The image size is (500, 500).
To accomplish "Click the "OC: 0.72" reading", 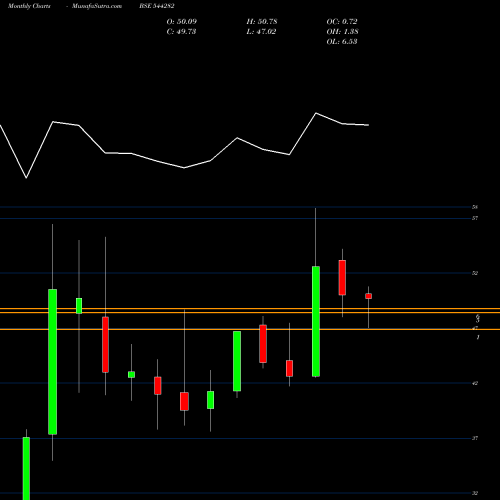I will [x=342, y=21].
